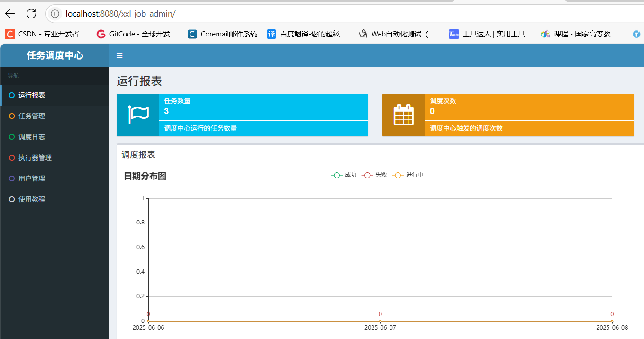Viewport: 644px width, 339px height.
Task: Open 使用教程 in sidebar
Action: pos(55,199)
